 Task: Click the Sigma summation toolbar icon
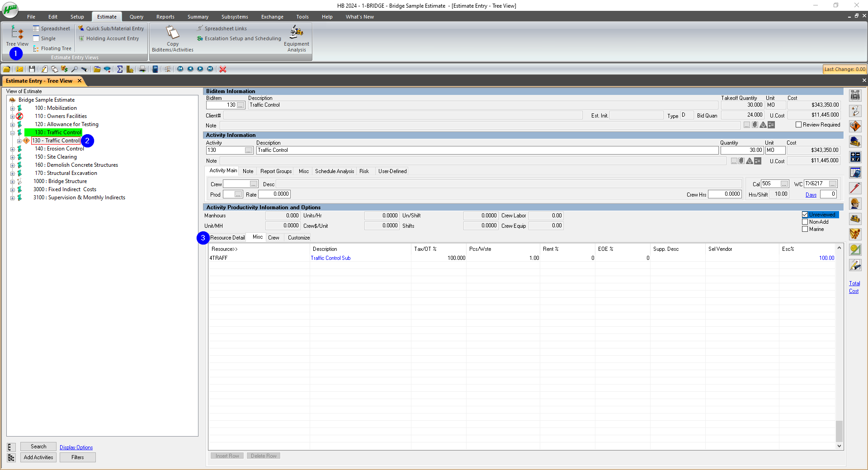tap(120, 69)
